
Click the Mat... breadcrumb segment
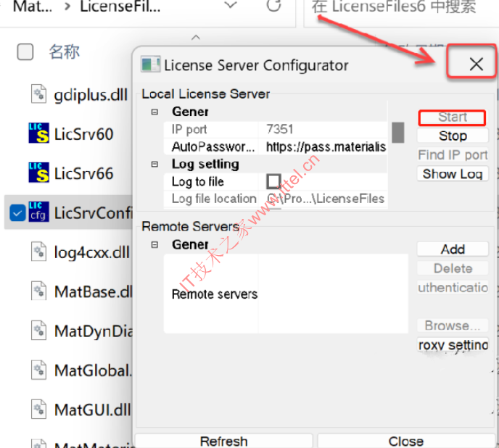[33, 7]
